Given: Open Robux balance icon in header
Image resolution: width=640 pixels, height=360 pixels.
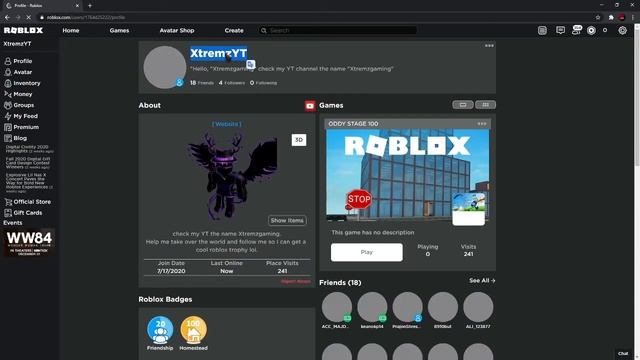Looking at the screenshot, I should (591, 30).
